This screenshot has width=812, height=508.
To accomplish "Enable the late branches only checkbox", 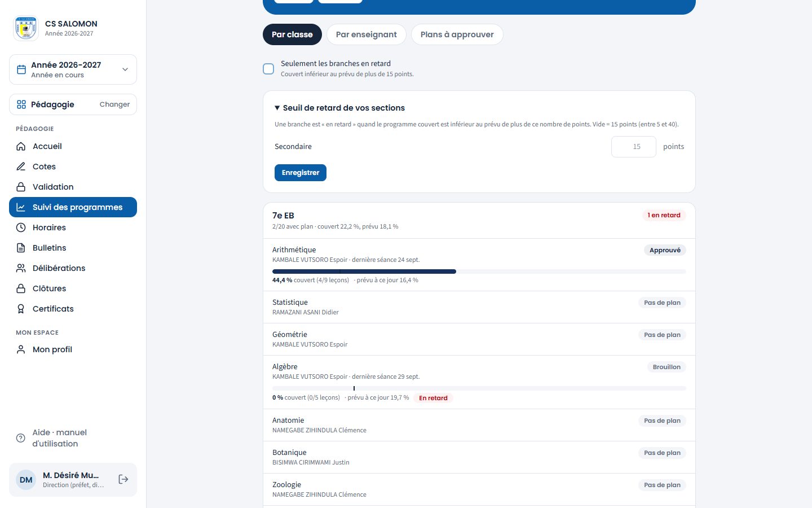I will pos(268,69).
